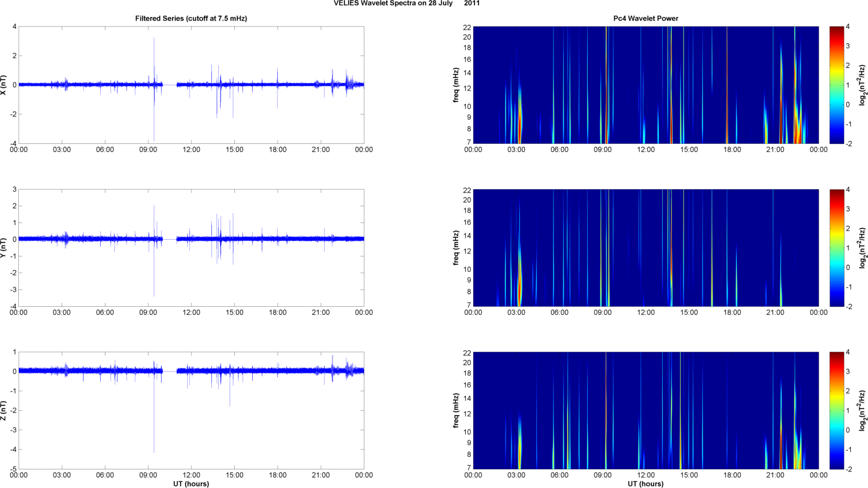
Task: Click the UT (hours) label under Z series
Action: (191, 484)
